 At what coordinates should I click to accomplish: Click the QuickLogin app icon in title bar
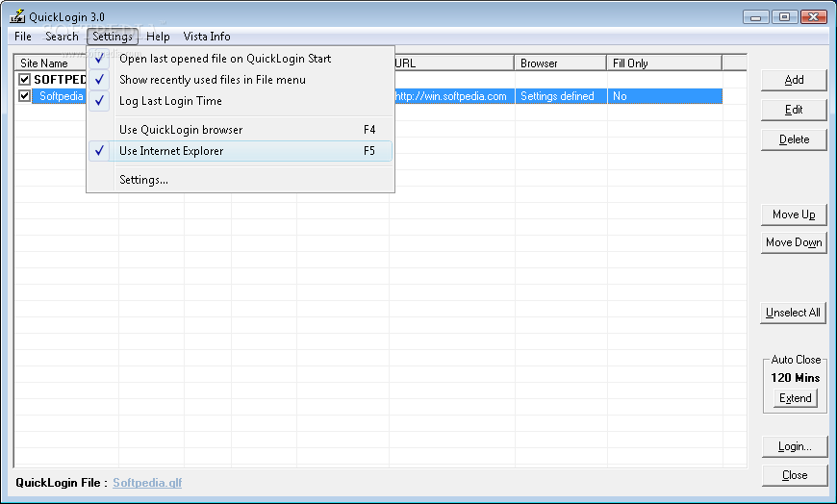pos(17,16)
